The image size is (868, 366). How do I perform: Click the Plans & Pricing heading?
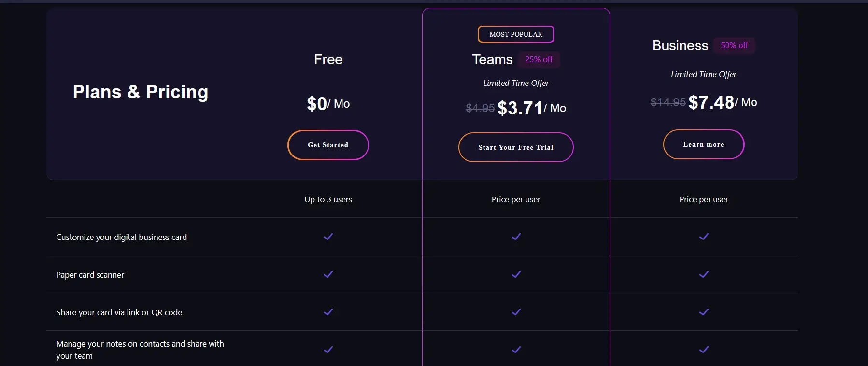tap(141, 92)
